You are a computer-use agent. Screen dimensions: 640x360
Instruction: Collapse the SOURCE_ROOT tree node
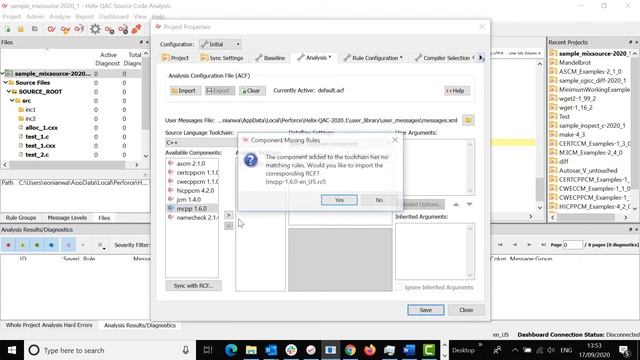[9, 91]
